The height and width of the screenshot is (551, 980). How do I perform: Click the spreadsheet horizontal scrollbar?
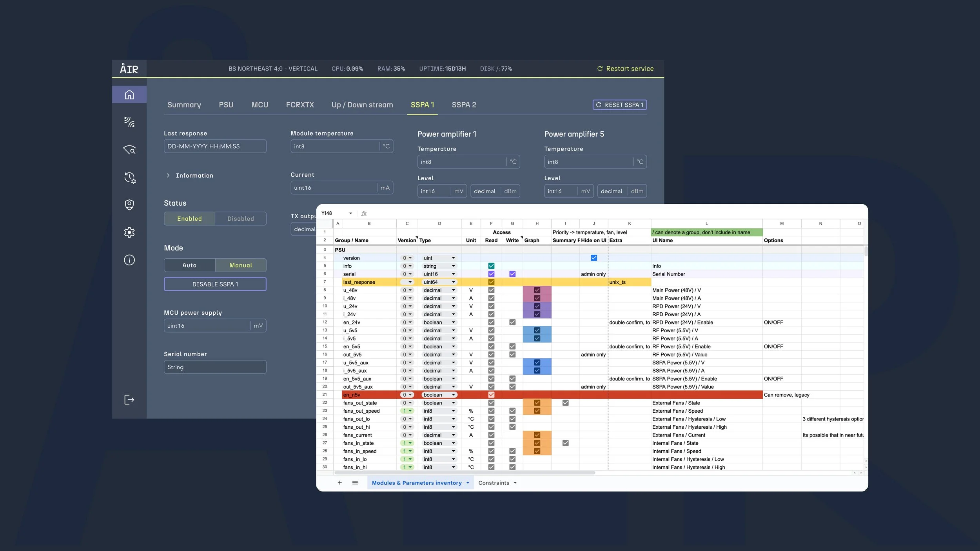tap(465, 473)
